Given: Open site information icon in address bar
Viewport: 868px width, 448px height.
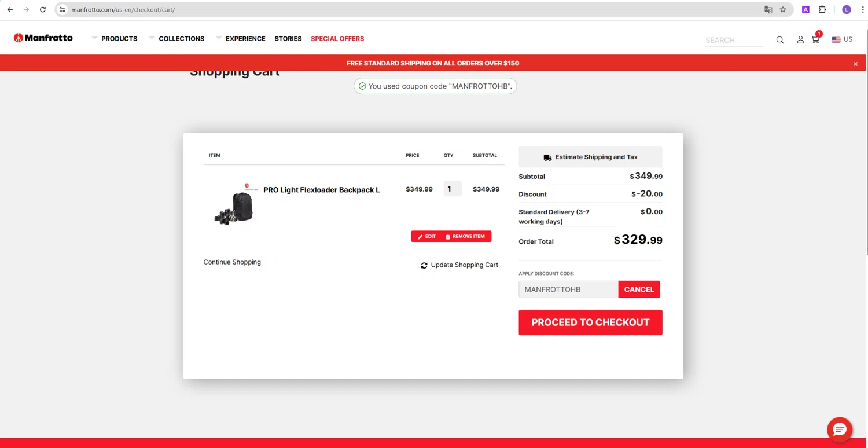Looking at the screenshot, I should tap(62, 9).
